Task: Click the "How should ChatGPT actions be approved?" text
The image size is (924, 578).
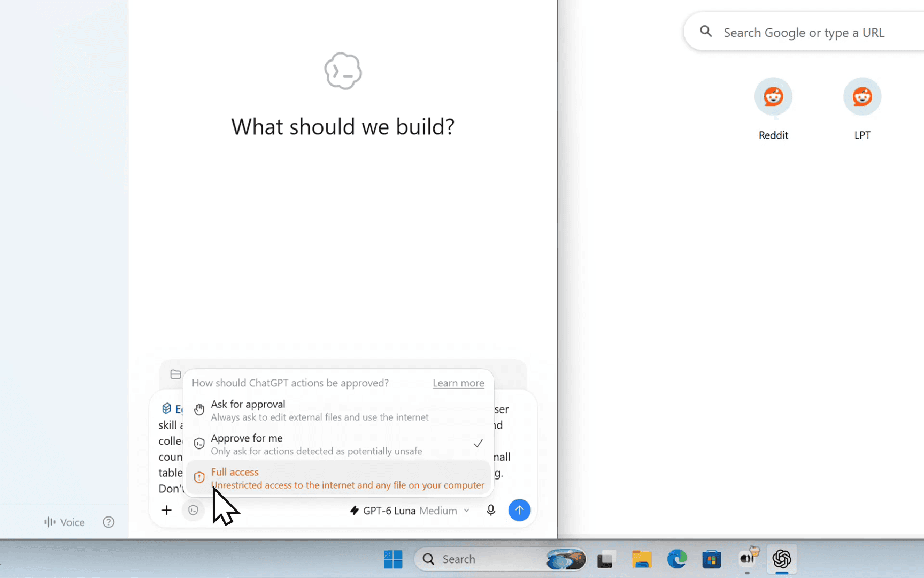Action: tap(290, 383)
